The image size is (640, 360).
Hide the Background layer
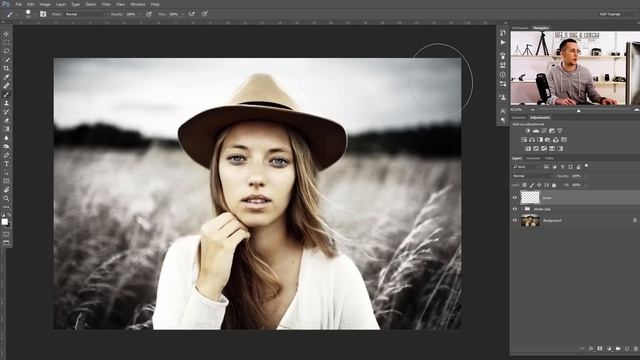[515, 220]
